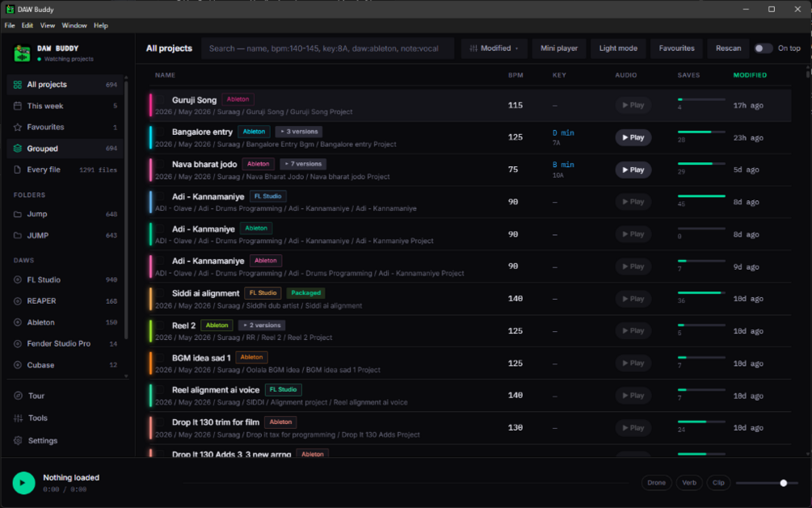Click the green play button in bottom player

point(23,483)
